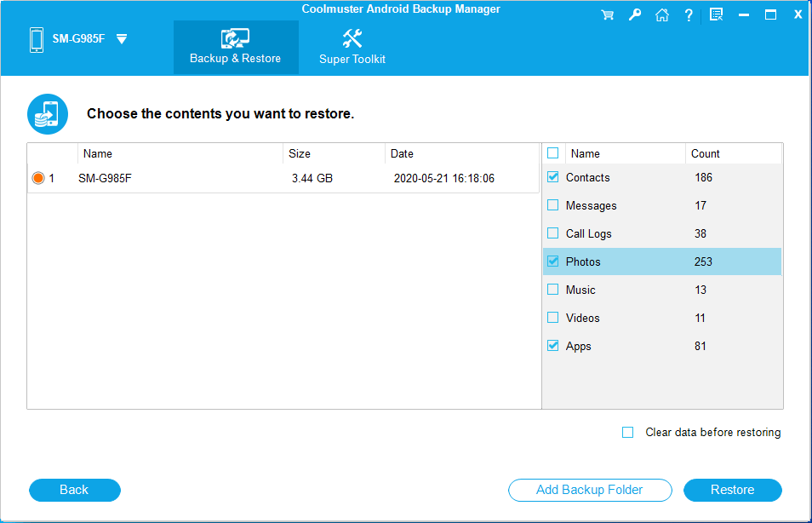
Task: Go to home via house icon
Action: (x=661, y=14)
